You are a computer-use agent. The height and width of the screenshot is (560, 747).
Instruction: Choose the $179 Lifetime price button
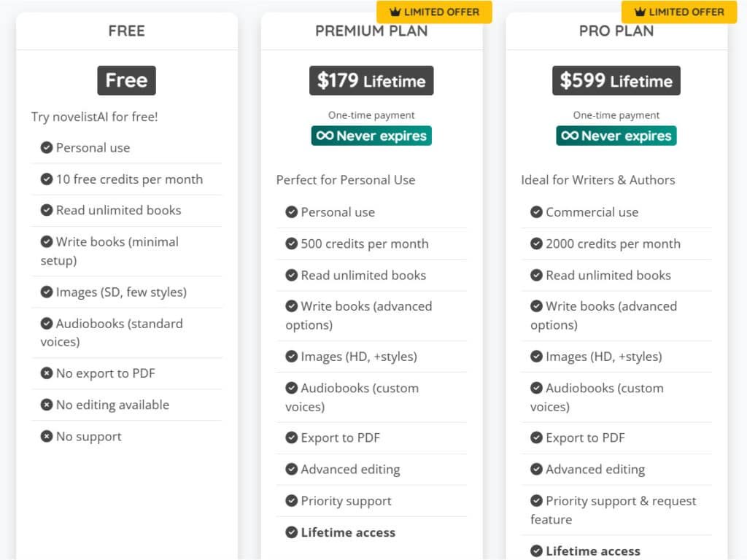pyautogui.click(x=371, y=80)
